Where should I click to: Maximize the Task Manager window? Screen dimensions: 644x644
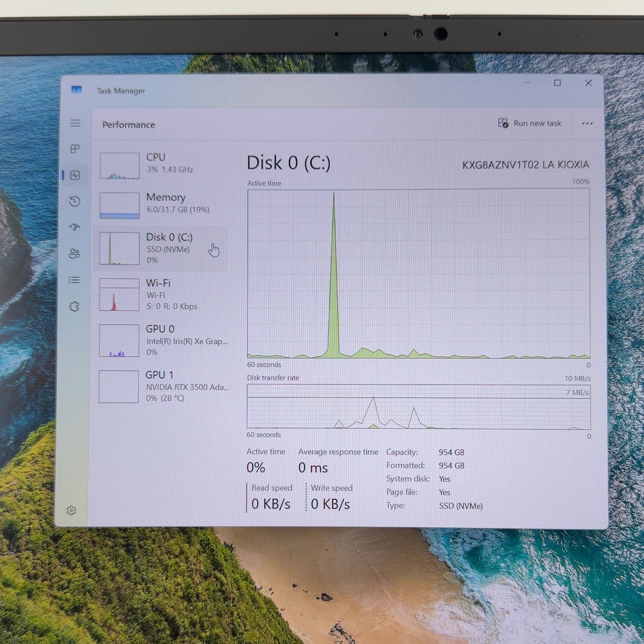pos(557,83)
